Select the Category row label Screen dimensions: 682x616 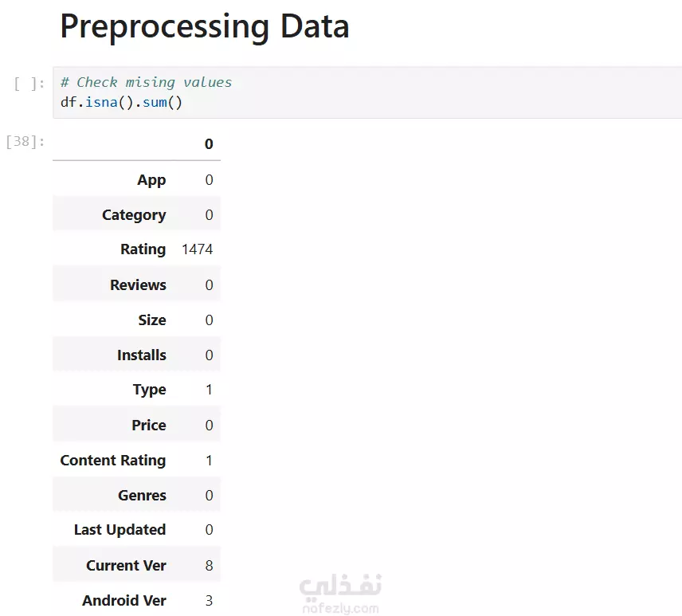tap(134, 215)
